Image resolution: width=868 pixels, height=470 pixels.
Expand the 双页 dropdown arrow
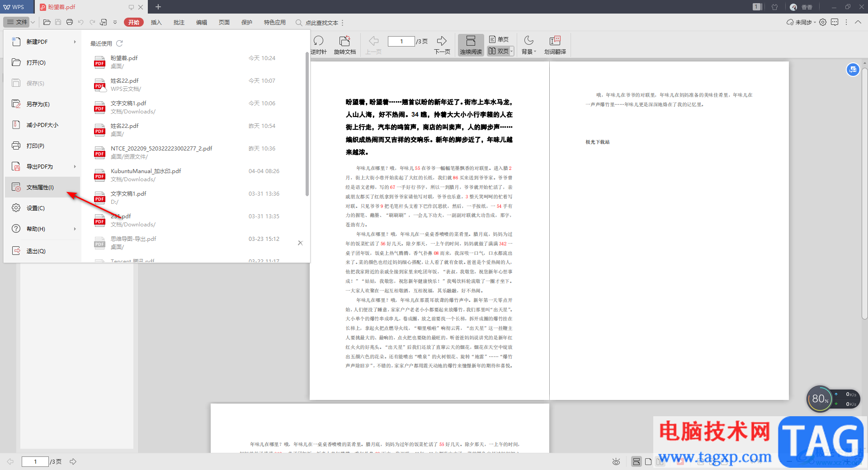[512, 52]
